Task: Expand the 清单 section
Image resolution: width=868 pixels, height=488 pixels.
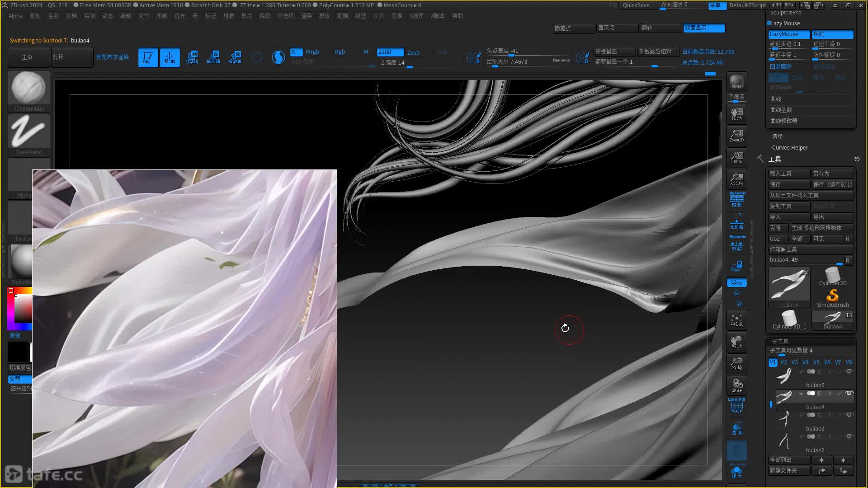Action: 777,136
